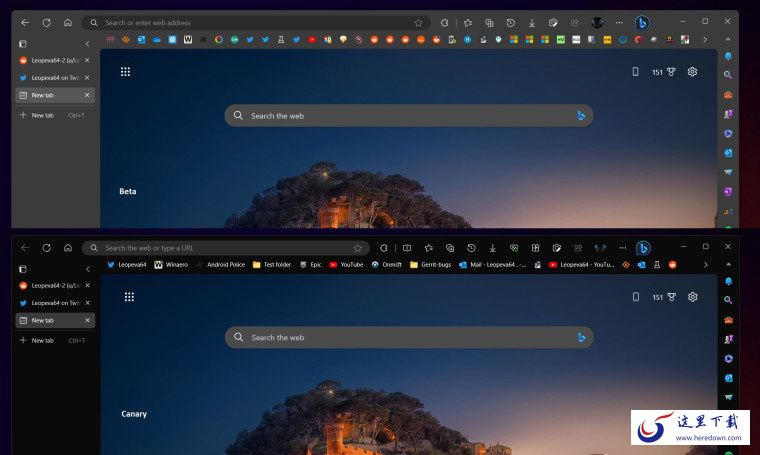Open Onmsft favorite in Canary bar

[387, 265]
